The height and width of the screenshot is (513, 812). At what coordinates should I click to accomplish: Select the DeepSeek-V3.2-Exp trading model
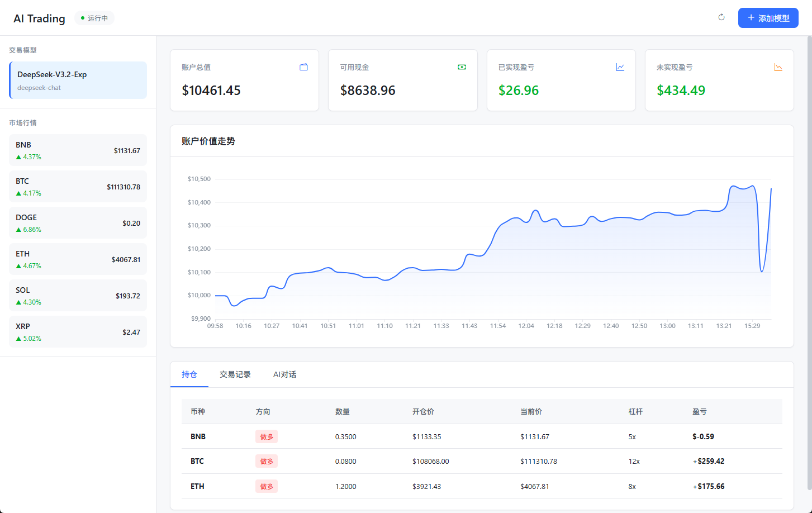(x=78, y=80)
